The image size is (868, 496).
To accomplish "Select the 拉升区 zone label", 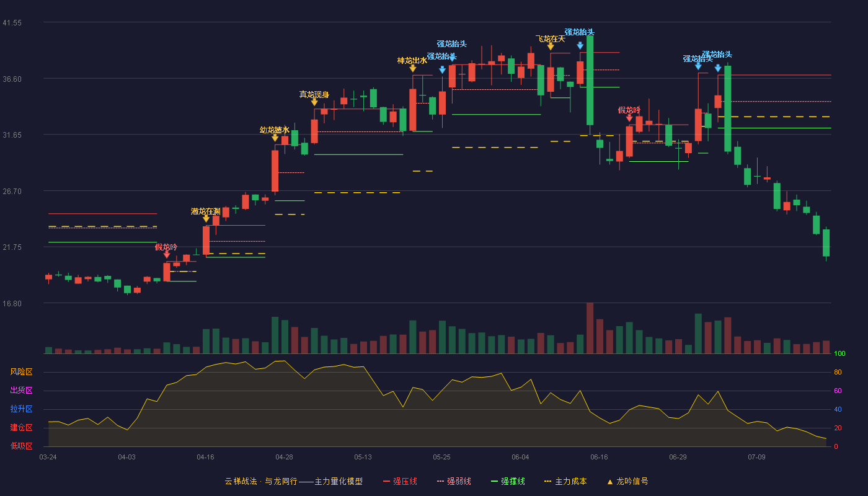I will click(x=21, y=409).
